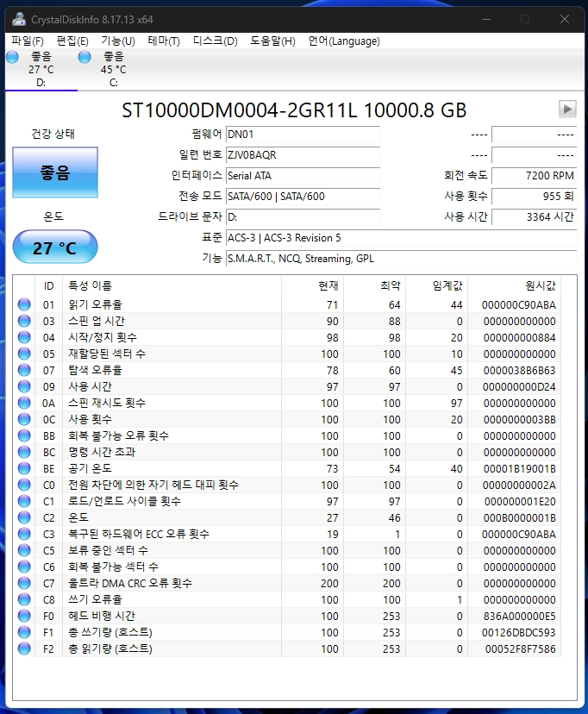
Task: Click the 7200 RPM rotation speed field
Action: click(x=535, y=176)
